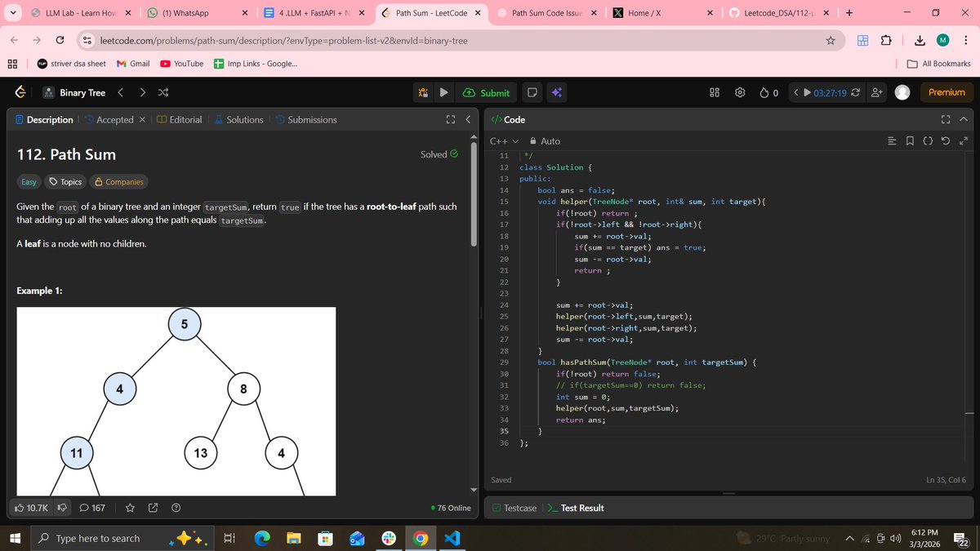
Task: Close the Accepted tab
Action: point(142,119)
